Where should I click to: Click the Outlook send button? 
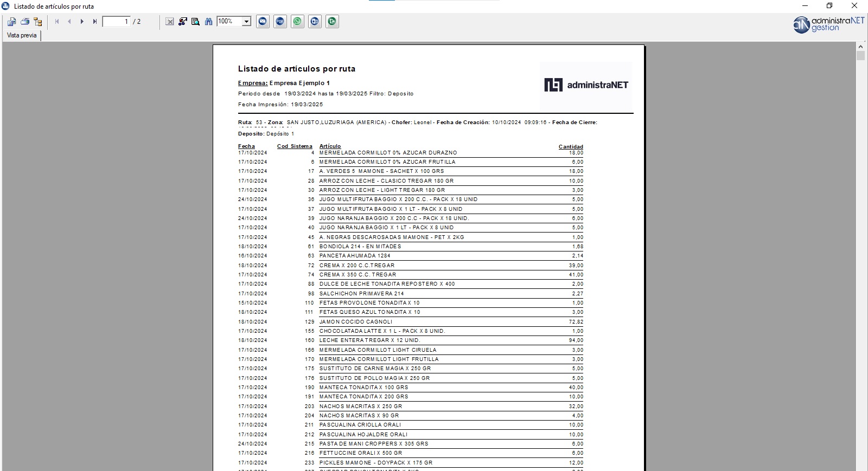[315, 22]
